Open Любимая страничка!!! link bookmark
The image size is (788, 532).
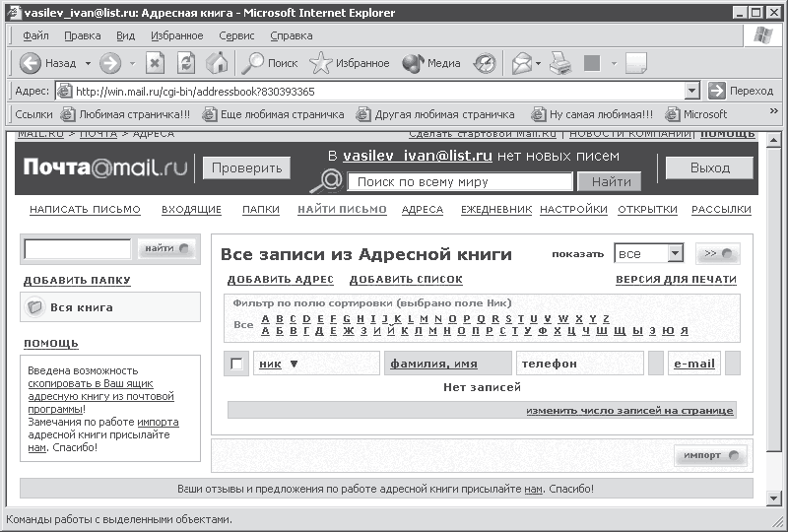125,114
